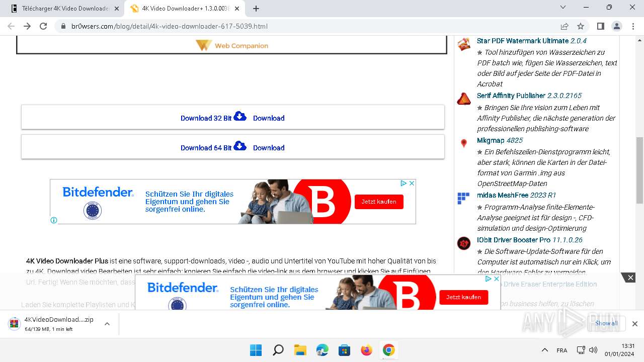View site information lock icon
644x362 pixels.
(x=63, y=26)
